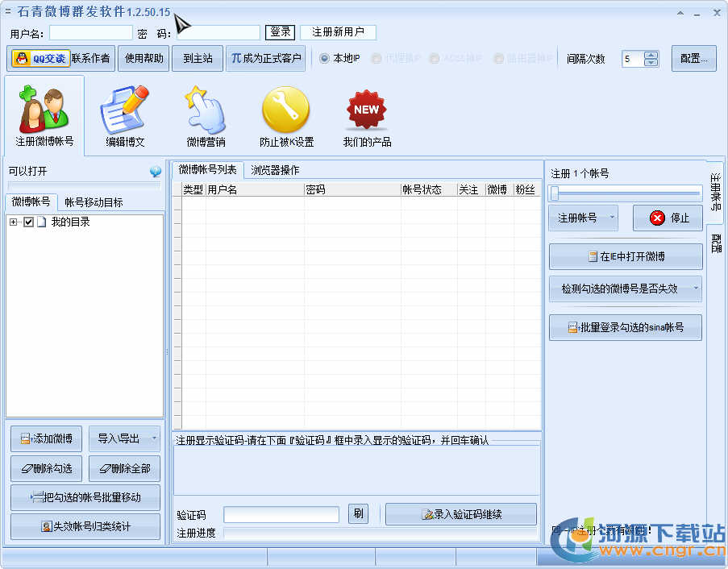Focus the 密码 input field
This screenshot has width=728, height=569.
(218, 32)
